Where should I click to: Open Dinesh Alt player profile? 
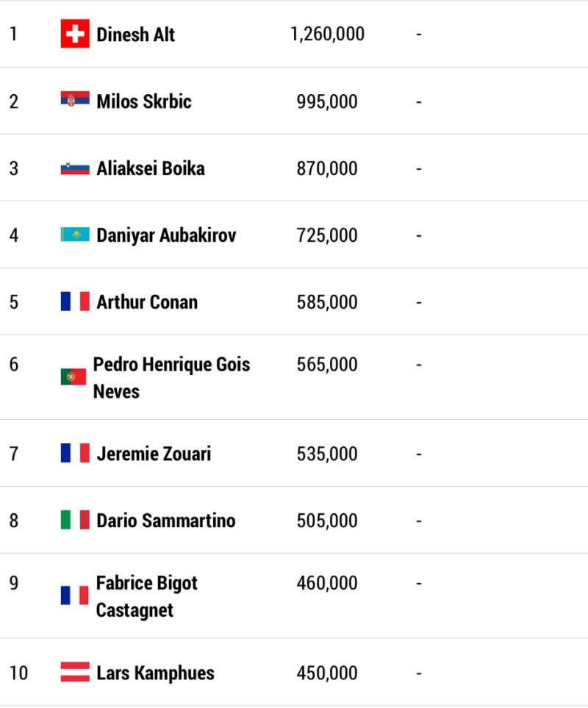click(x=135, y=35)
